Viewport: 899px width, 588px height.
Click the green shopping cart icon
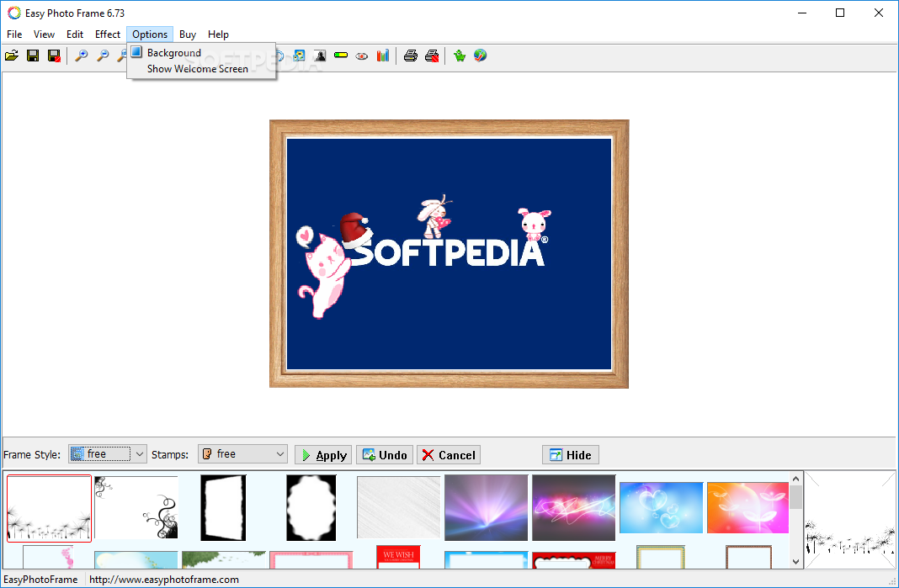click(x=460, y=56)
